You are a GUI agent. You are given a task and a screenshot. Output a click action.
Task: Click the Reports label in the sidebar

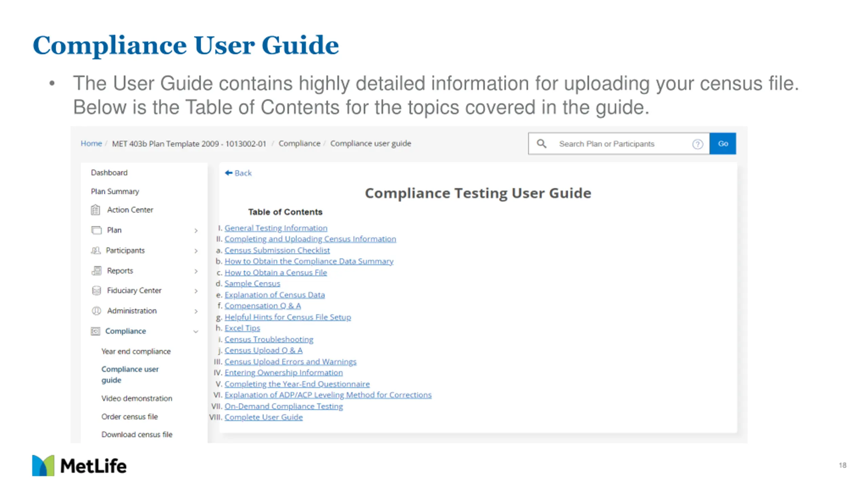120,271
